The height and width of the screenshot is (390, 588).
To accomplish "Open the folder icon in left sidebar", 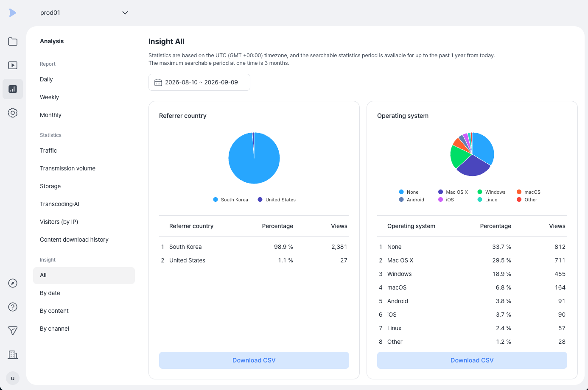I will (x=13, y=42).
